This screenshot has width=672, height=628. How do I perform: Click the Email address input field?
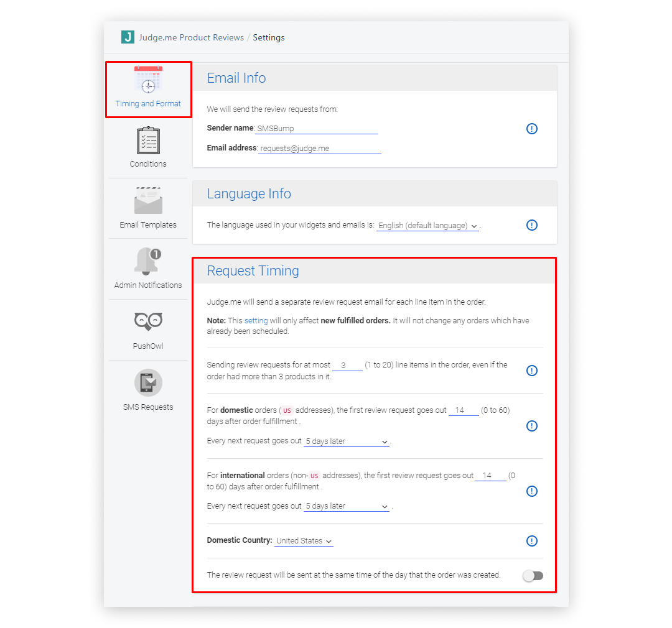click(320, 148)
